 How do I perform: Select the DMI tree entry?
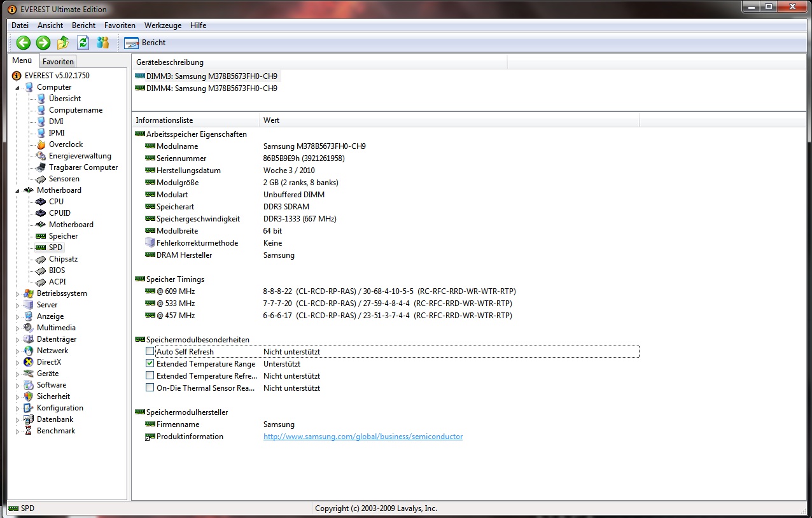pyautogui.click(x=56, y=122)
